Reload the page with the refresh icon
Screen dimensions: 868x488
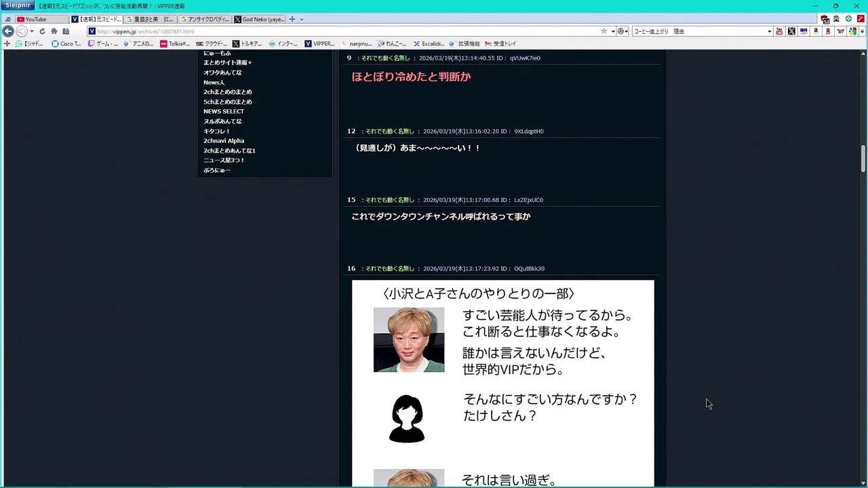42,31
